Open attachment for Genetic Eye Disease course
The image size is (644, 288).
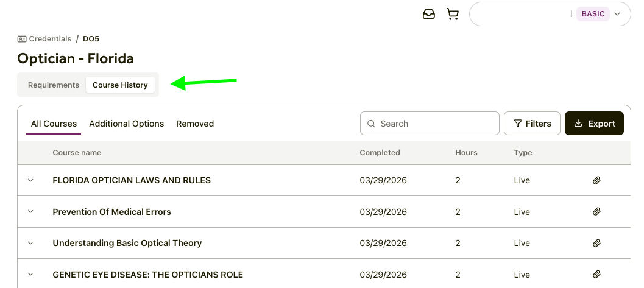pyautogui.click(x=596, y=275)
